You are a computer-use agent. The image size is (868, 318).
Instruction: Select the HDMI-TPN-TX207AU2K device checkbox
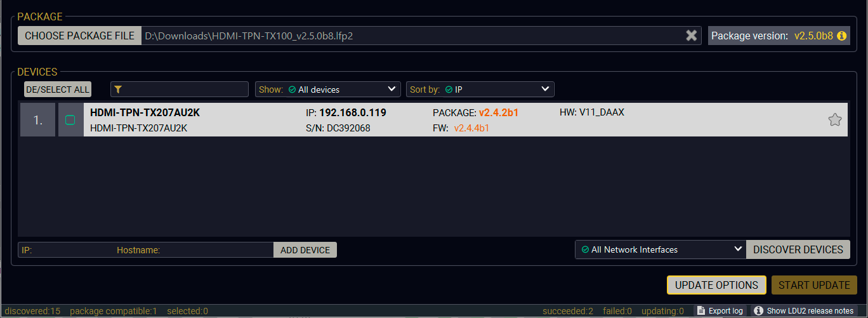(70, 120)
